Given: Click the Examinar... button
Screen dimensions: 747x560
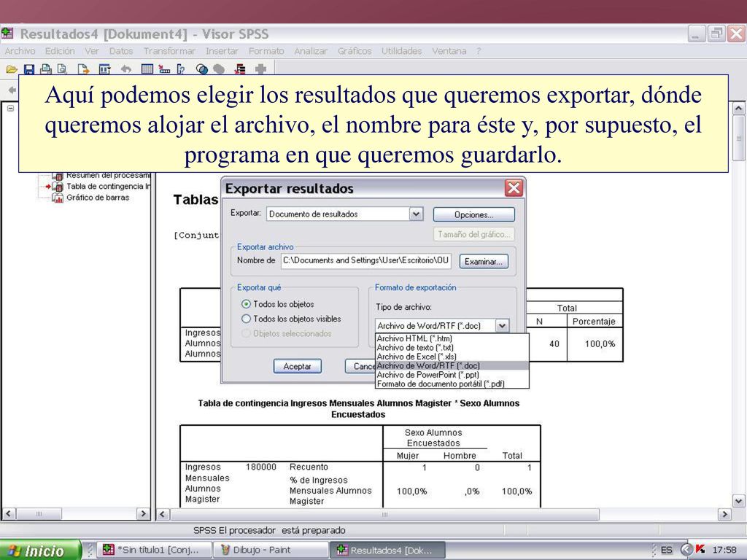Looking at the screenshot, I should click(484, 262).
